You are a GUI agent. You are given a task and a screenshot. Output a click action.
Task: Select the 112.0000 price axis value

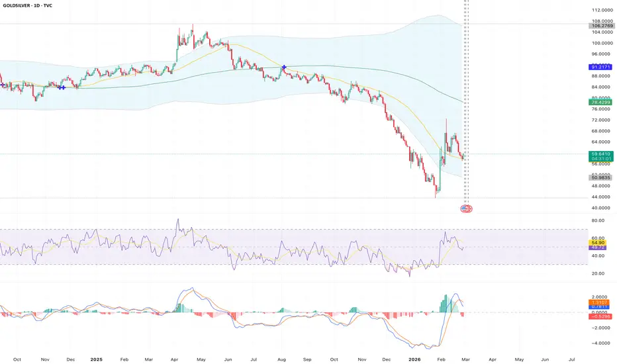click(602, 10)
